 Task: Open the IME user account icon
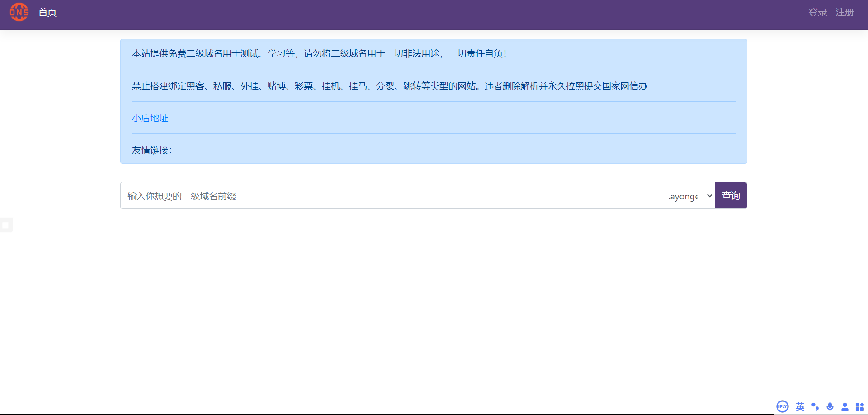[844, 406]
